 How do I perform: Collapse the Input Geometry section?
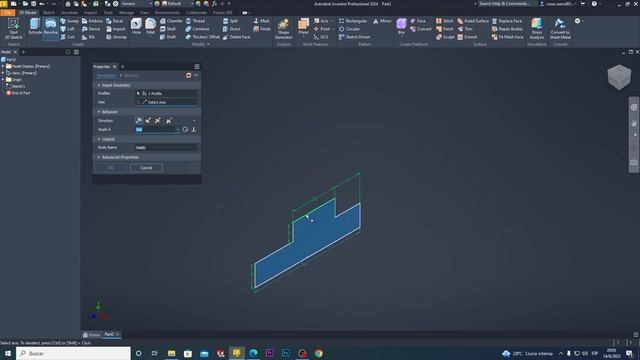click(99, 85)
